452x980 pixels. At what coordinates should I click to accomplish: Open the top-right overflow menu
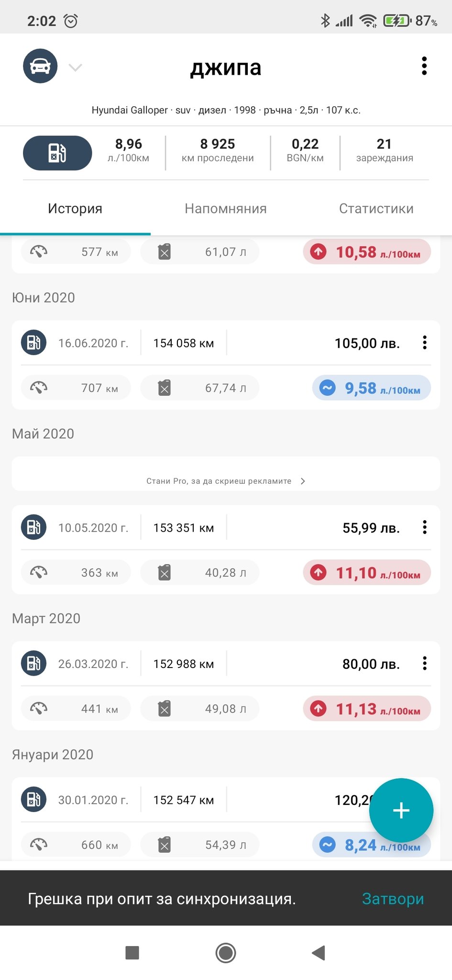tap(424, 66)
